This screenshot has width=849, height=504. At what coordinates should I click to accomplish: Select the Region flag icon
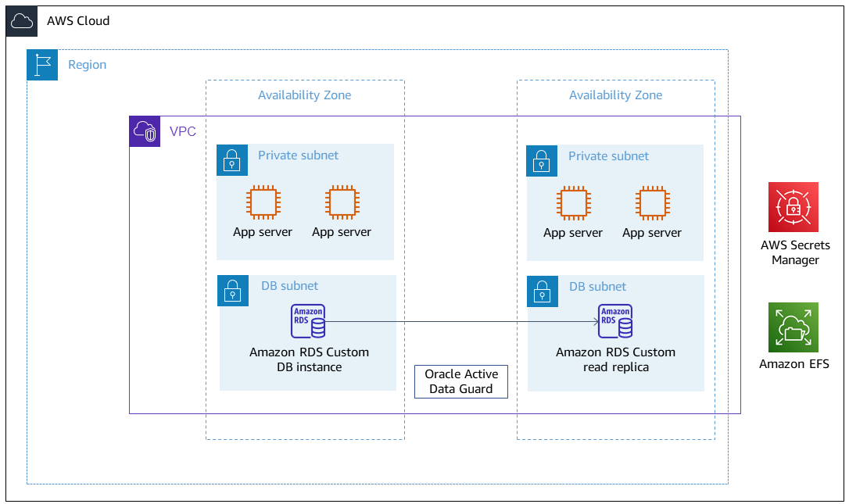[x=42, y=65]
